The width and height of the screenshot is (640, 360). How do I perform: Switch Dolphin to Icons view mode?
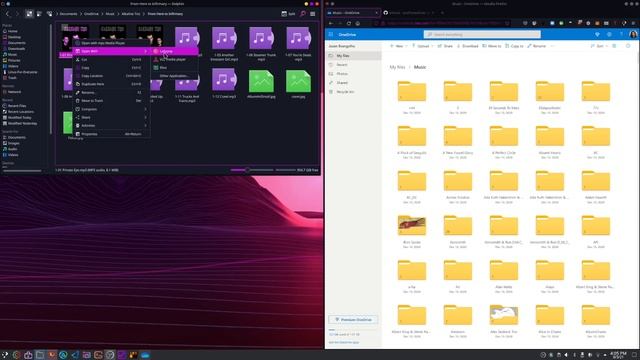tap(29, 14)
